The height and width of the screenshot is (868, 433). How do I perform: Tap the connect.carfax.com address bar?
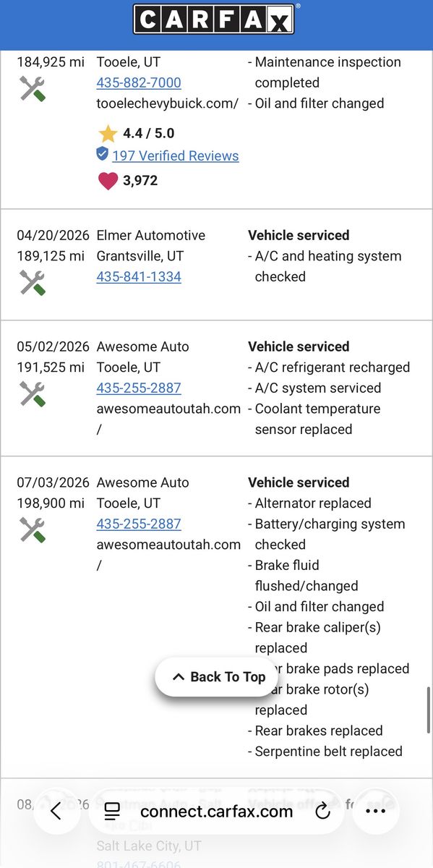(217, 812)
